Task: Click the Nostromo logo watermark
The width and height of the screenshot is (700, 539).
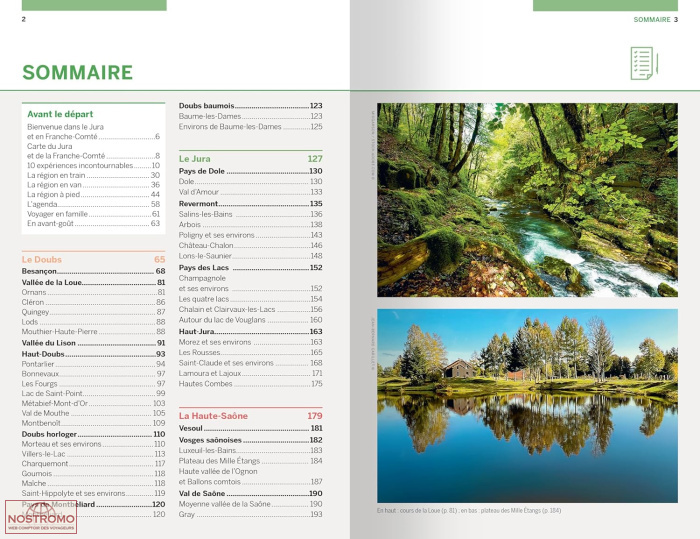Action: (41, 519)
